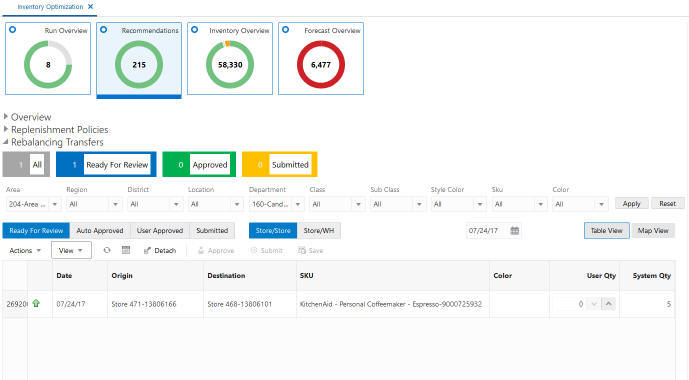The width and height of the screenshot is (689, 380).
Task: Select the Store/Store toggle
Action: coord(273,231)
